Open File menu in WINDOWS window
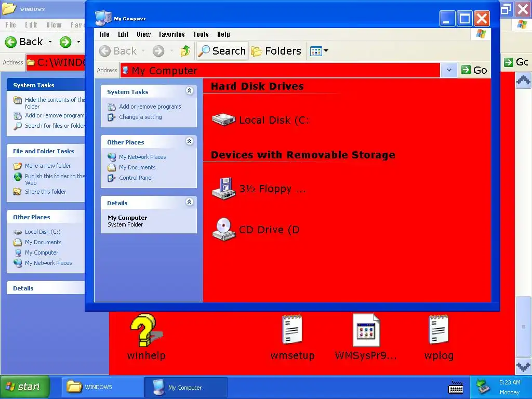The width and height of the screenshot is (532, 399). click(10, 25)
